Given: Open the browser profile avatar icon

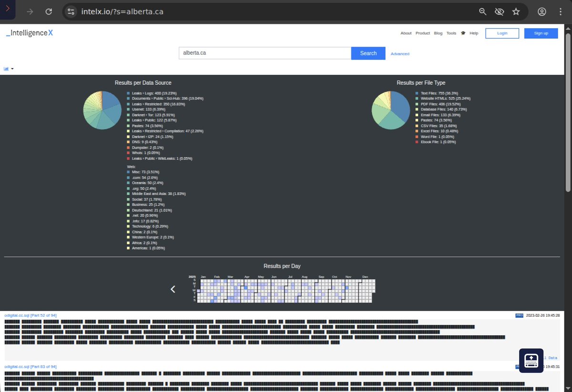Looking at the screenshot, I should (541, 11).
